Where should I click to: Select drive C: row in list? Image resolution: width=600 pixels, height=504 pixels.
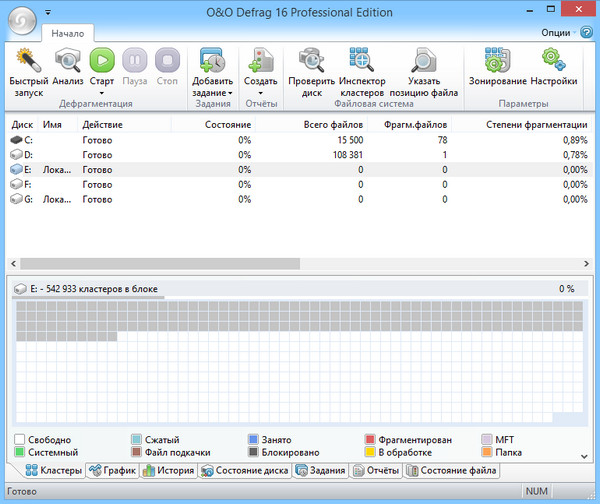[x=22, y=141]
